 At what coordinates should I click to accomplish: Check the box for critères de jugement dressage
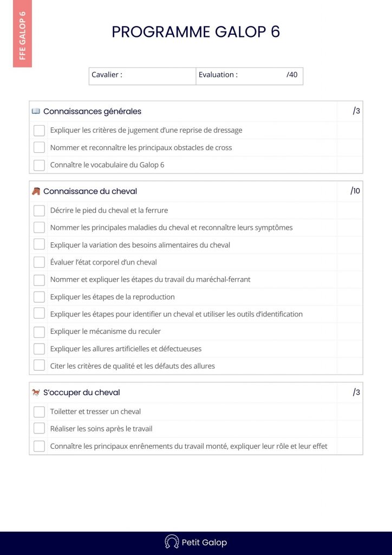(39, 130)
